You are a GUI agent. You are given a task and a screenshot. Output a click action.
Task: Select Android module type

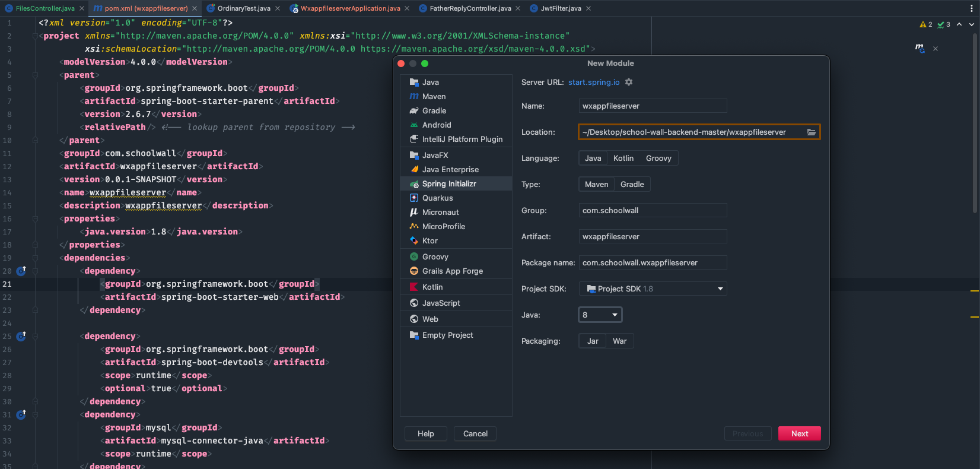point(456,125)
